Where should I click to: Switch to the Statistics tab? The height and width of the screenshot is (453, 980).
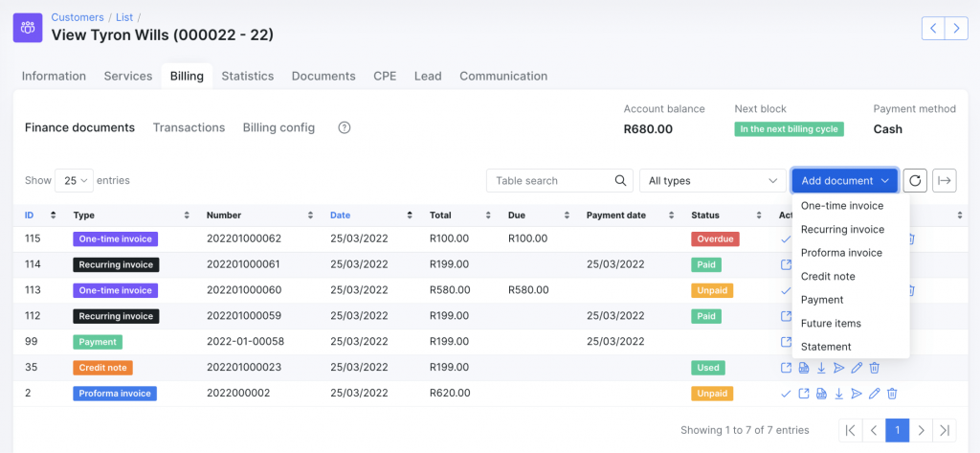(248, 77)
